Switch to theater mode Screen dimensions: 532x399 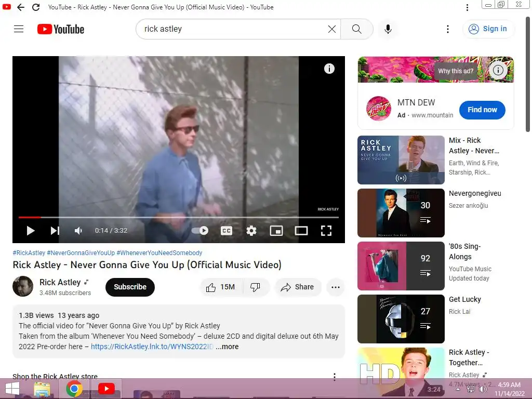(x=301, y=231)
